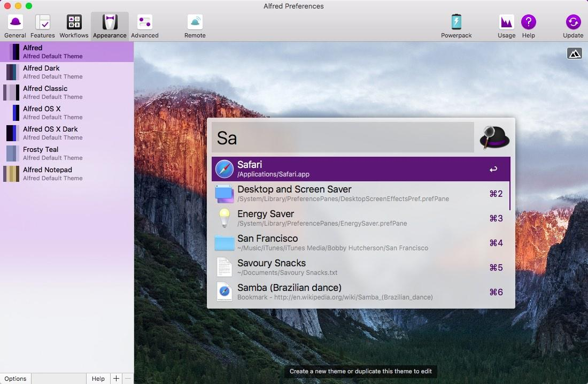Click Frosty Teal theme color swatch

[12, 153]
